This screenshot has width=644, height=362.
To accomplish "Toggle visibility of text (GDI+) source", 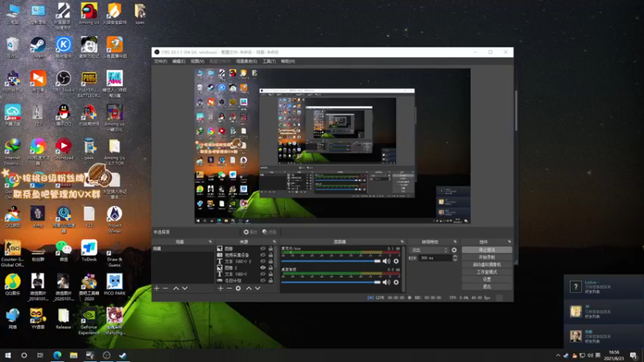I will click(263, 274).
